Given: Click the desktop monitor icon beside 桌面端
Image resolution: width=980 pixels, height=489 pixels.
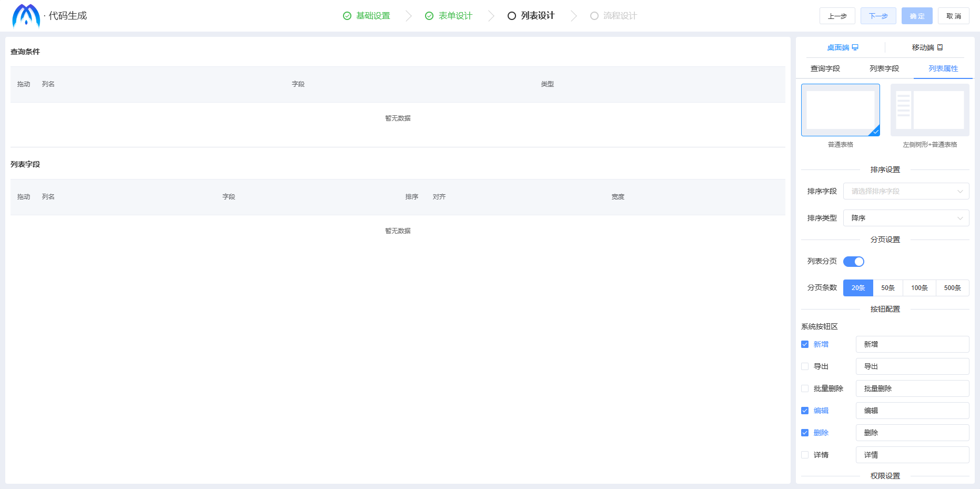Looking at the screenshot, I should click(855, 47).
